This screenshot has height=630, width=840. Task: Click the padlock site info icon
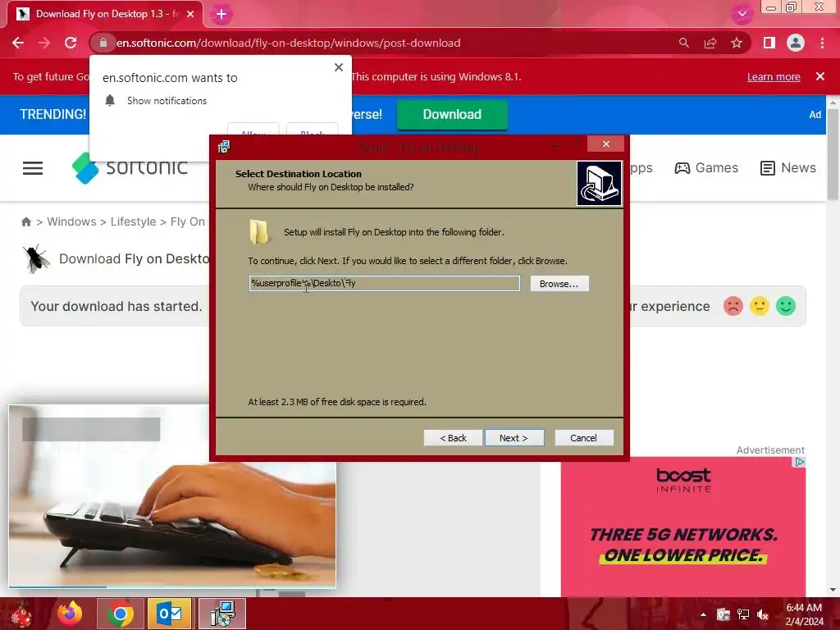[103, 43]
